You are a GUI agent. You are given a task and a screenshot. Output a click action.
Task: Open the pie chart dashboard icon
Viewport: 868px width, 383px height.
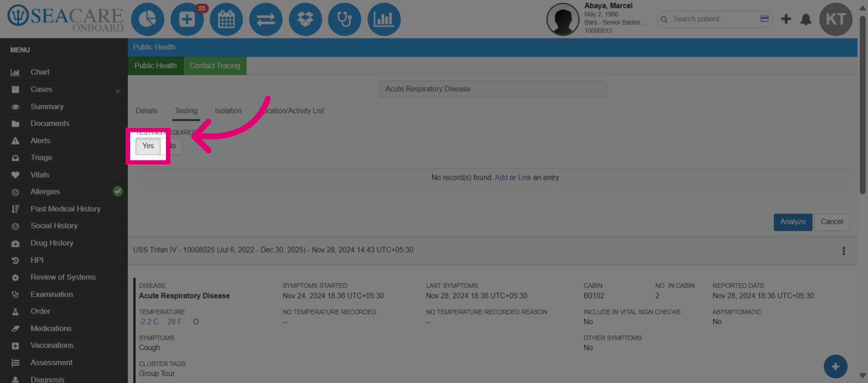pos(147,19)
